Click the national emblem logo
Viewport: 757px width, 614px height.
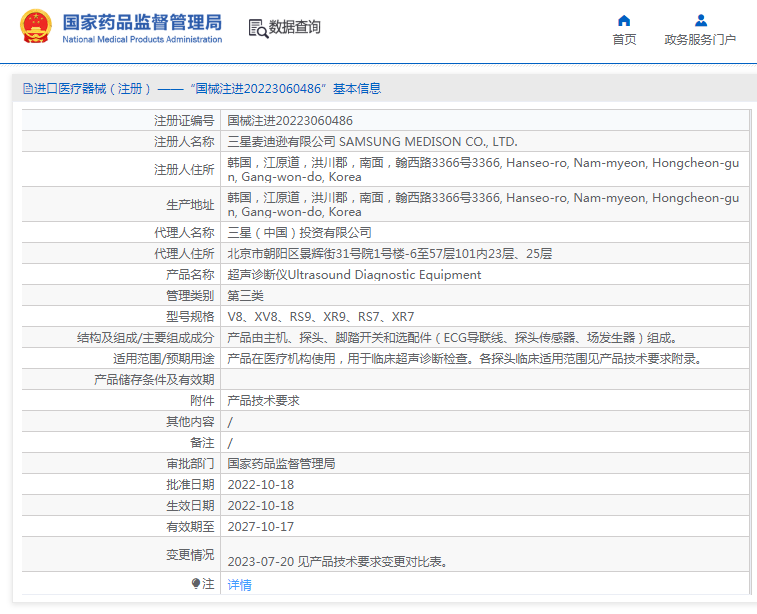click(x=36, y=26)
